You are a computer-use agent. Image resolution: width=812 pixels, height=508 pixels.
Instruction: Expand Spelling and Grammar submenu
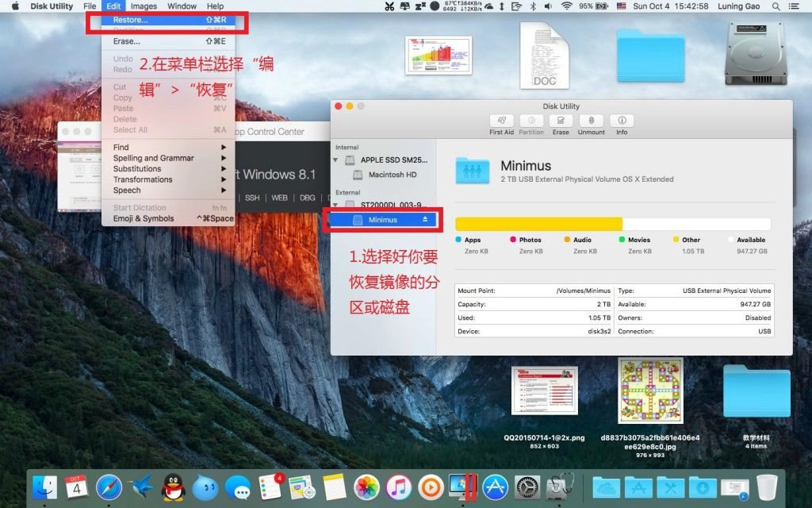click(168, 158)
